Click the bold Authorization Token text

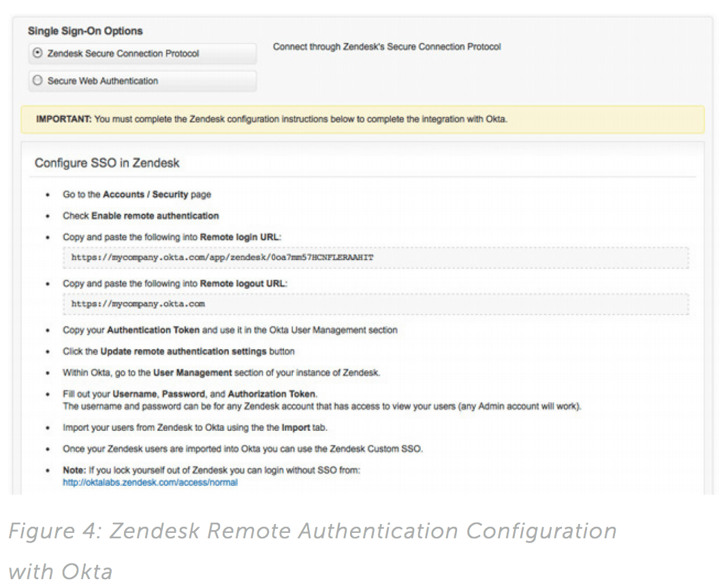272,394
